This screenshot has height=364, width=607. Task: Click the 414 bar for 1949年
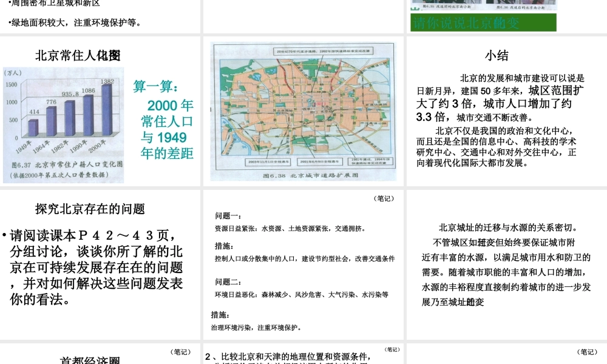33,127
